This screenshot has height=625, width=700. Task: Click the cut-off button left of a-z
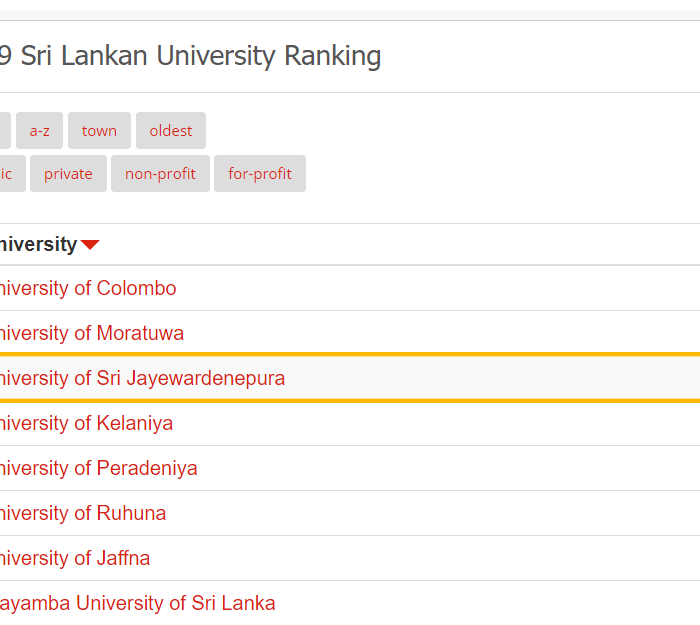click(4, 131)
